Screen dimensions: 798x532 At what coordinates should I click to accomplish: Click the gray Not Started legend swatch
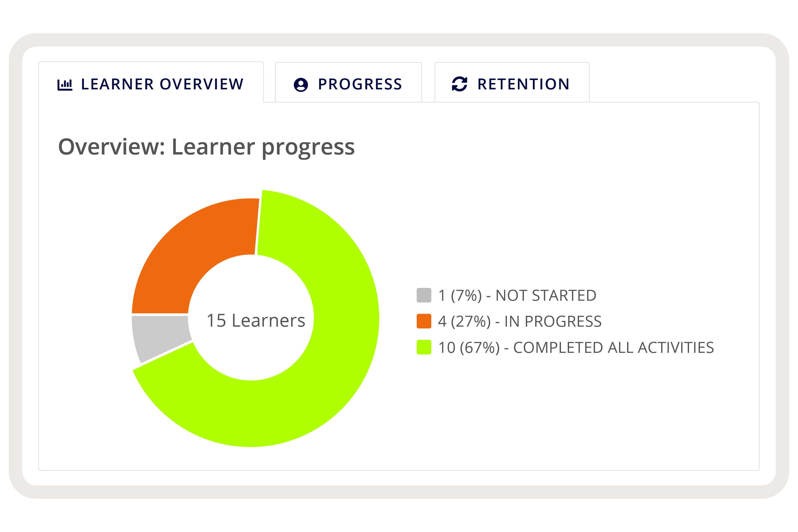(x=424, y=295)
